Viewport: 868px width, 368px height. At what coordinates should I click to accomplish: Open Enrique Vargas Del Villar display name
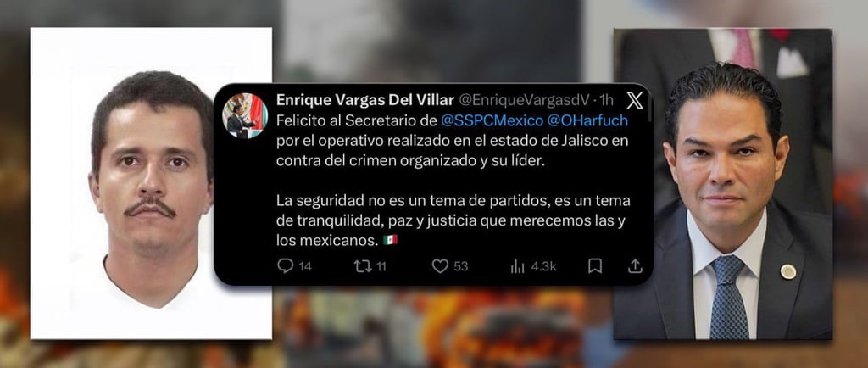pyautogui.click(x=365, y=99)
